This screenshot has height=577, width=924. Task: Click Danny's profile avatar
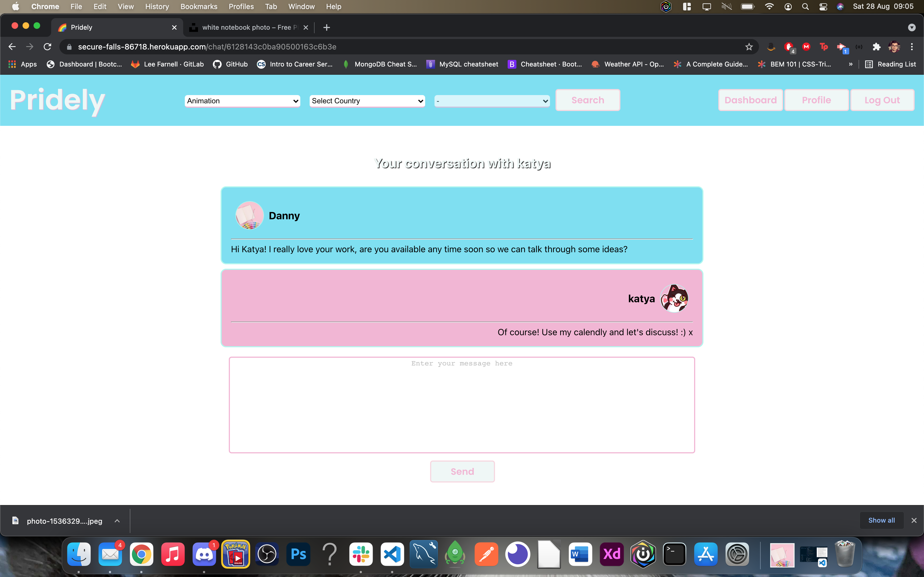tap(249, 216)
